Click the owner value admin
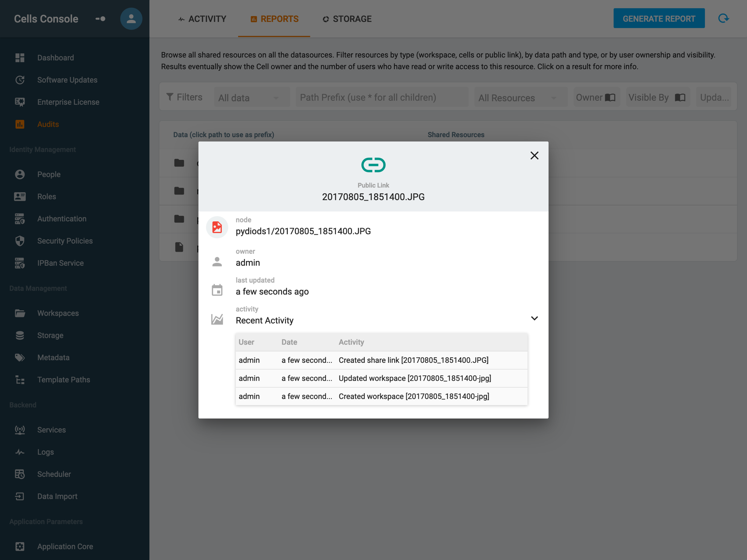This screenshot has height=560, width=747. (248, 262)
